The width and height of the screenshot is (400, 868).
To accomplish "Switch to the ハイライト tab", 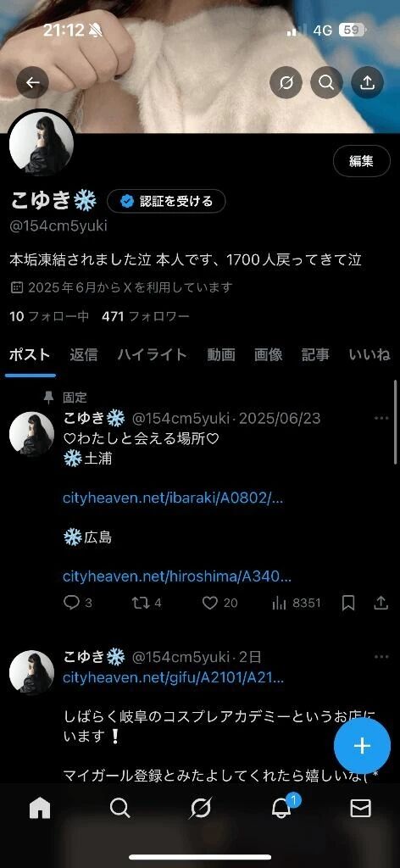I will (x=153, y=355).
